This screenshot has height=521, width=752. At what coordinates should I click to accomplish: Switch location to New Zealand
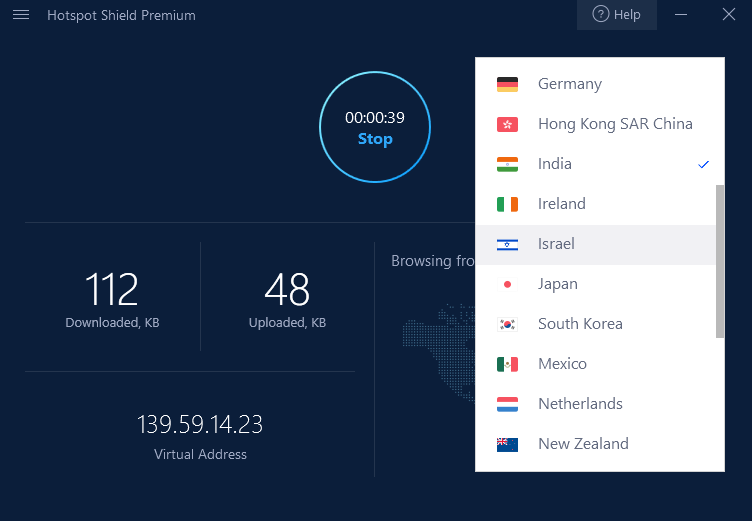click(595, 444)
